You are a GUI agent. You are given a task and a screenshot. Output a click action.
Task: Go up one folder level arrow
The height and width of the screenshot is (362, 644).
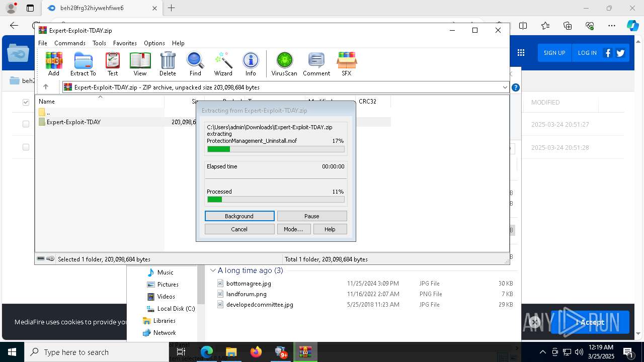[46, 87]
